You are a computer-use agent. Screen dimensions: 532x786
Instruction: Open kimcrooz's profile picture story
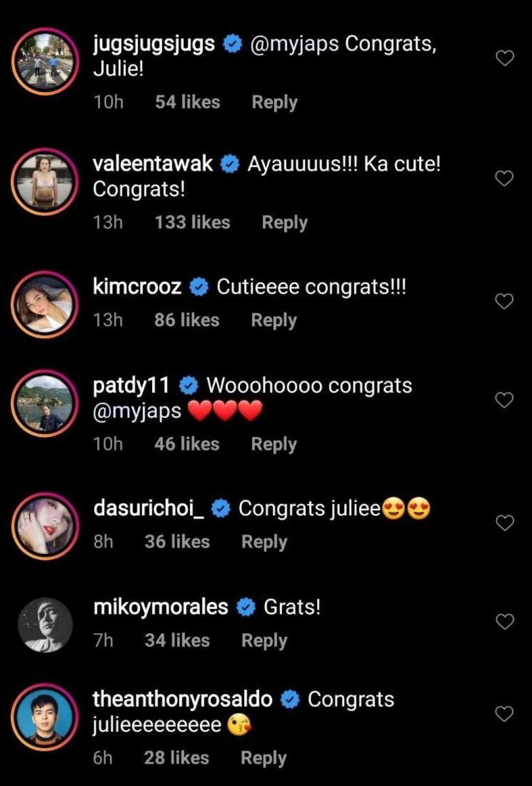click(x=45, y=304)
